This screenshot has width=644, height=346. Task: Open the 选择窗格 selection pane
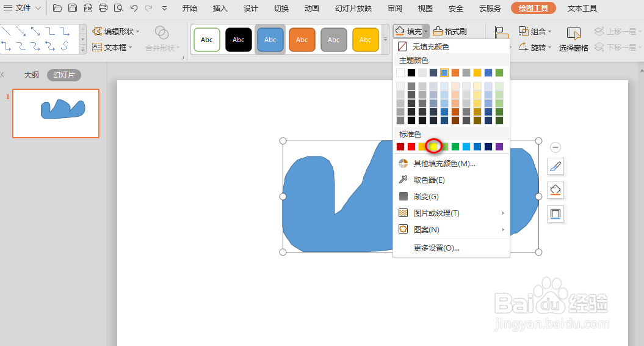pyautogui.click(x=573, y=40)
